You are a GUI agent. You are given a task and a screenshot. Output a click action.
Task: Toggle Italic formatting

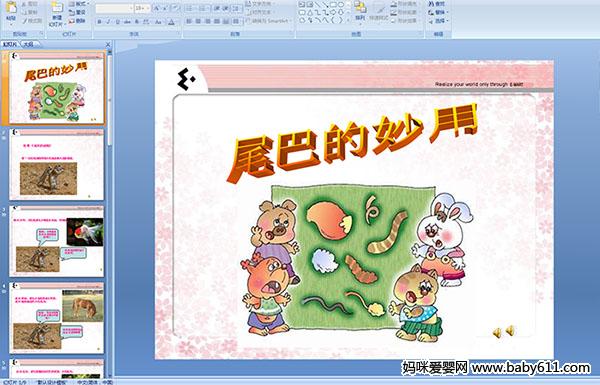[108, 22]
